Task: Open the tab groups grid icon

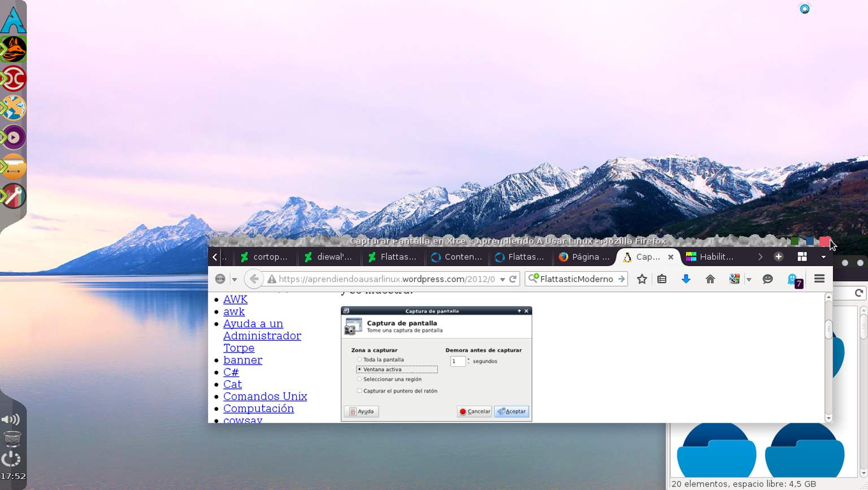Action: [802, 257]
